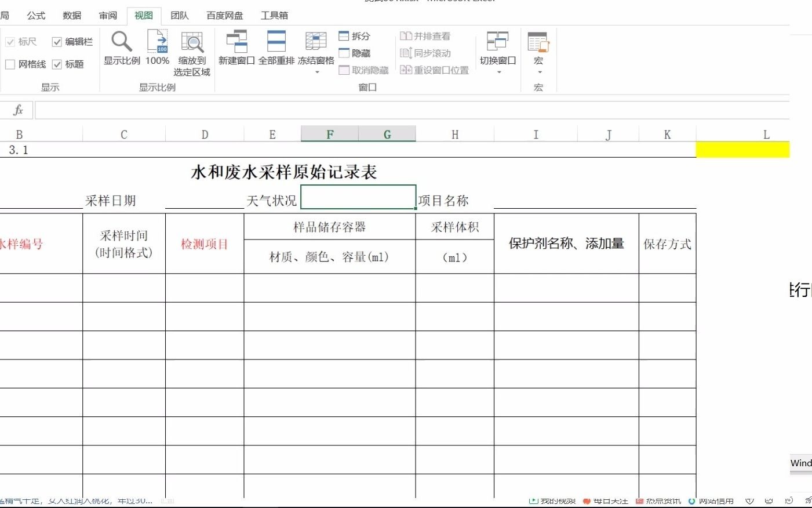Select the yellow highlighted cell in column L

click(x=744, y=149)
